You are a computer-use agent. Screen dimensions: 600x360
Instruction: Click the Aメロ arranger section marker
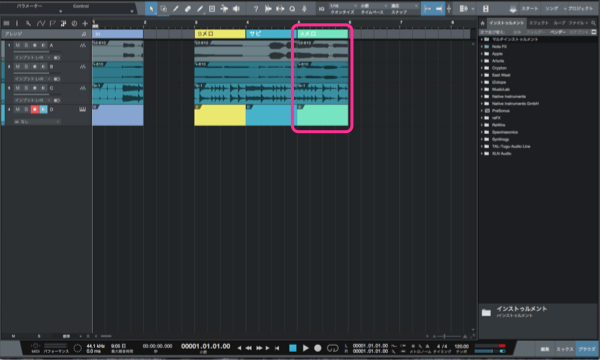coord(323,34)
